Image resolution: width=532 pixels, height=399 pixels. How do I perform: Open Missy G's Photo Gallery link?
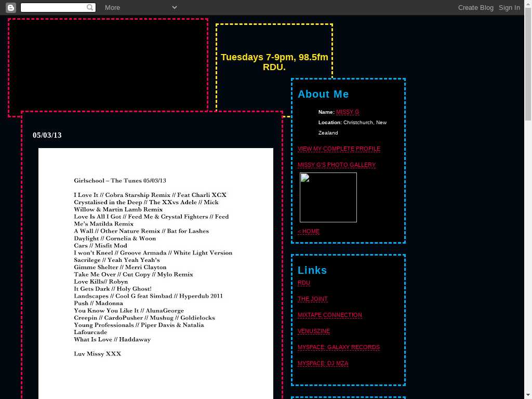(336, 165)
